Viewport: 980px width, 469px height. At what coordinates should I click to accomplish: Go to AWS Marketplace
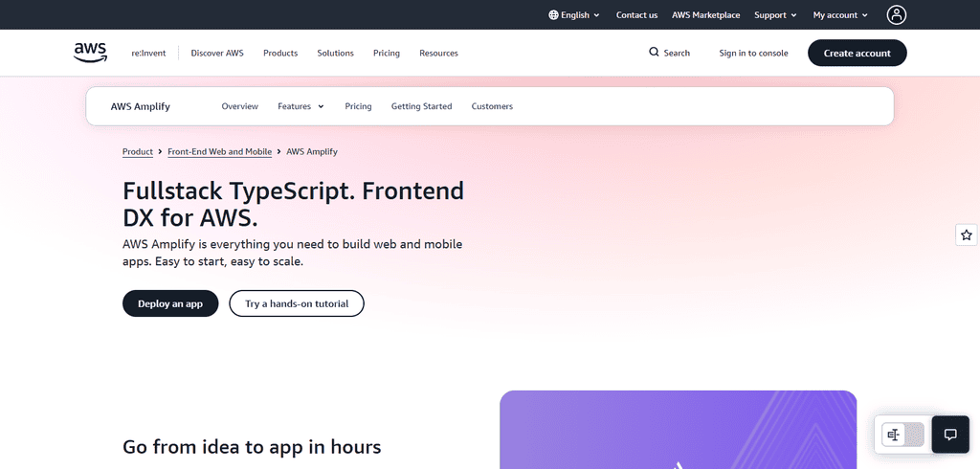pyautogui.click(x=705, y=15)
